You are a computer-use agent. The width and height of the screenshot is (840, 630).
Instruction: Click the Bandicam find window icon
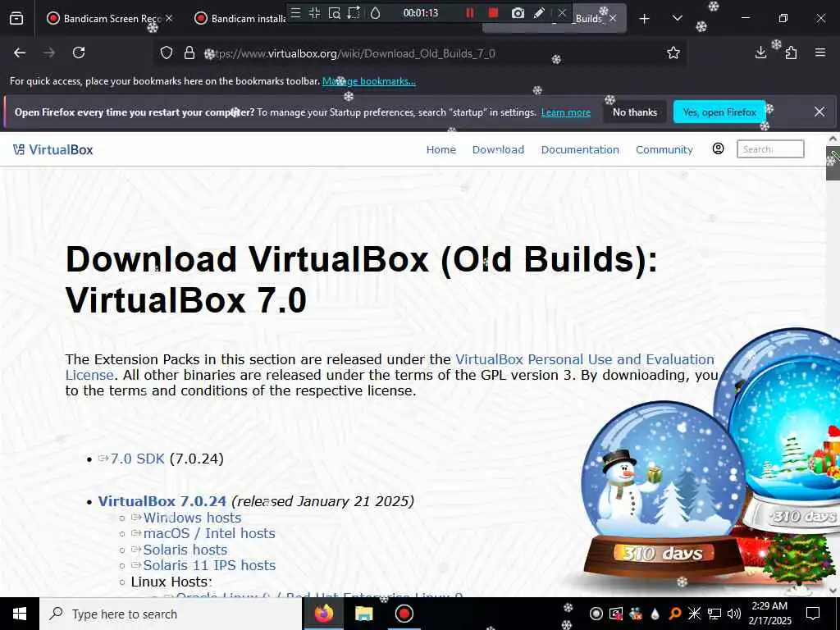tap(335, 13)
